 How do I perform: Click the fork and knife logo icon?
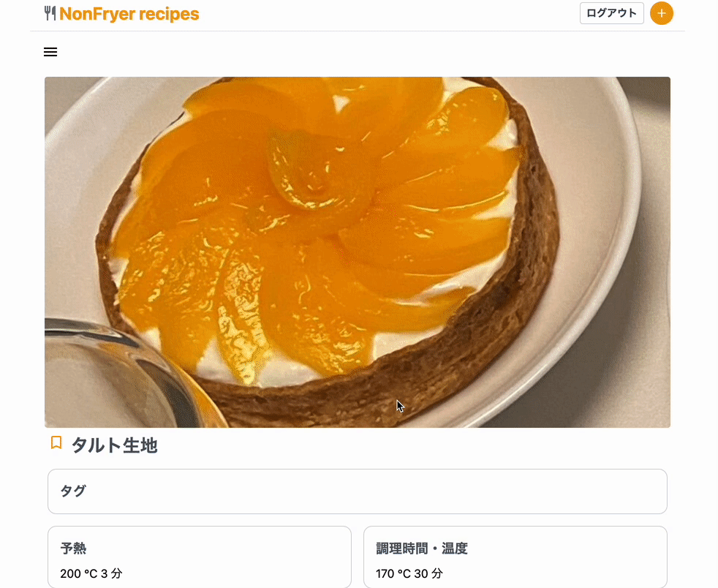[50, 13]
